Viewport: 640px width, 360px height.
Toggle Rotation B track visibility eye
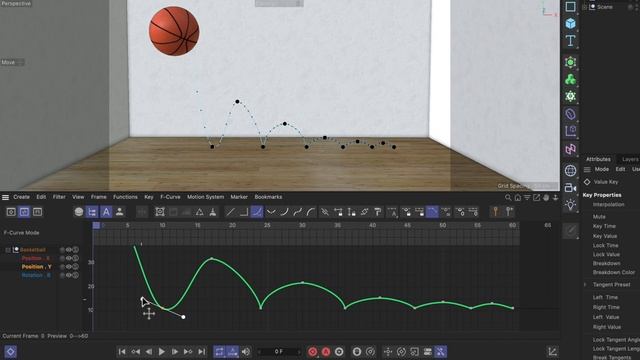[x=69, y=276]
